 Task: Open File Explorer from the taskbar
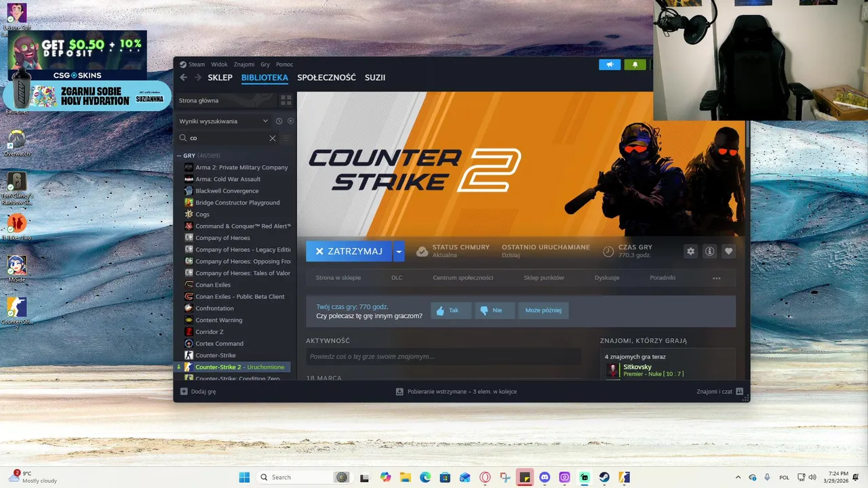[406, 477]
